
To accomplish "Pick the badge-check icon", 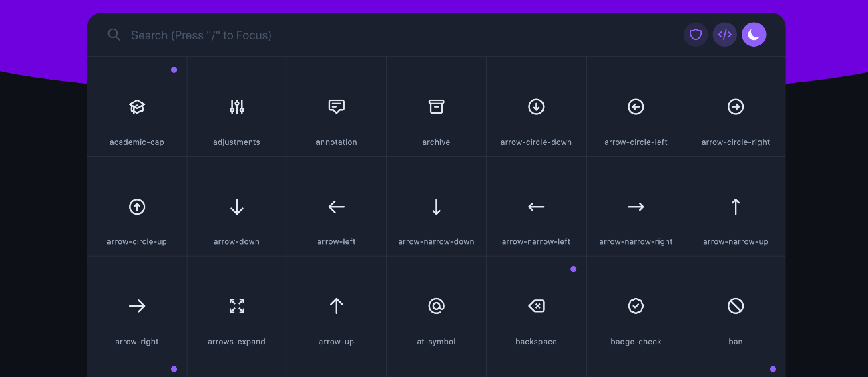I will [636, 306].
